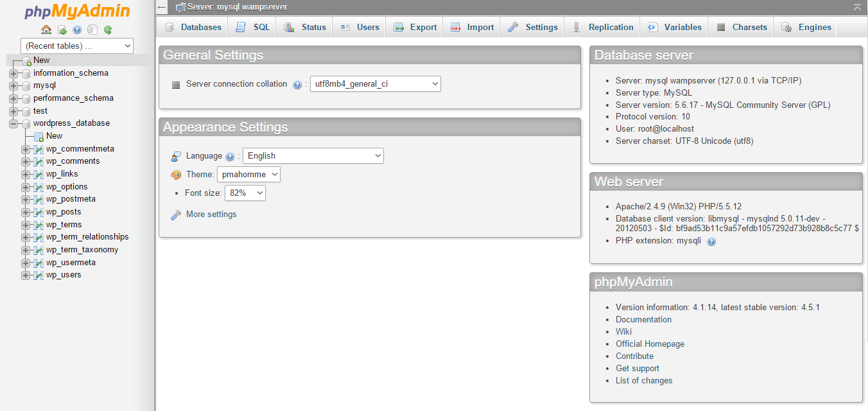Click the left arrow collapse navigation icon
This screenshot has height=411, width=868.
(x=162, y=7)
